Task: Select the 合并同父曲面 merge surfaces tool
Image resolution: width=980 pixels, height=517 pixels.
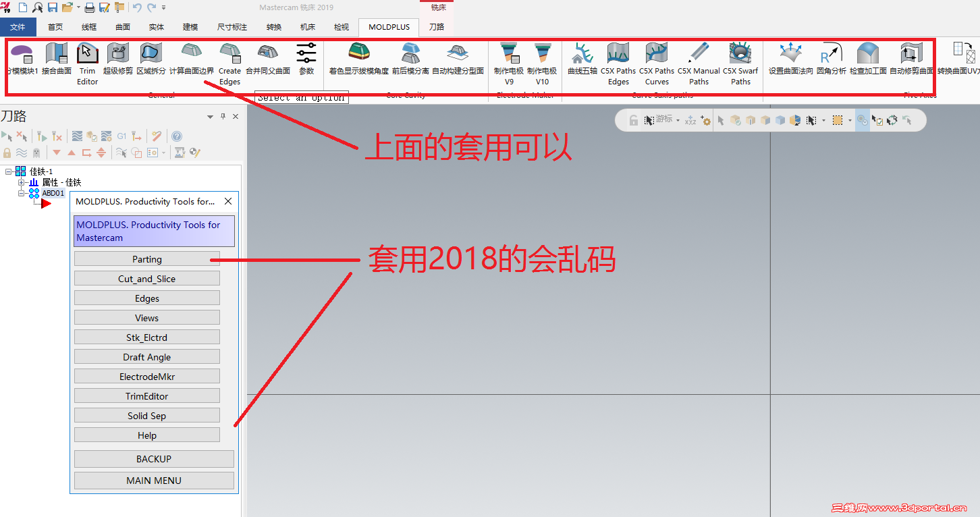Action: pos(268,59)
